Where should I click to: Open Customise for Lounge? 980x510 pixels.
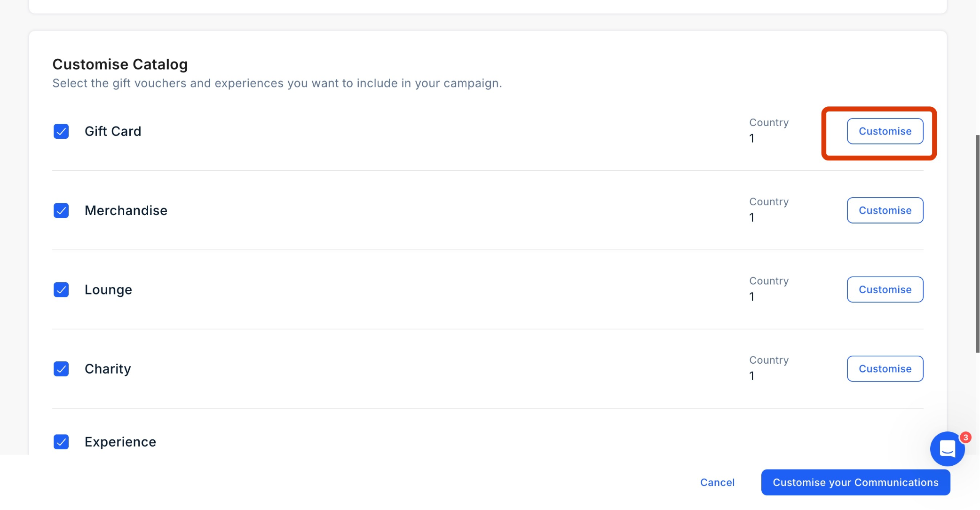point(885,290)
